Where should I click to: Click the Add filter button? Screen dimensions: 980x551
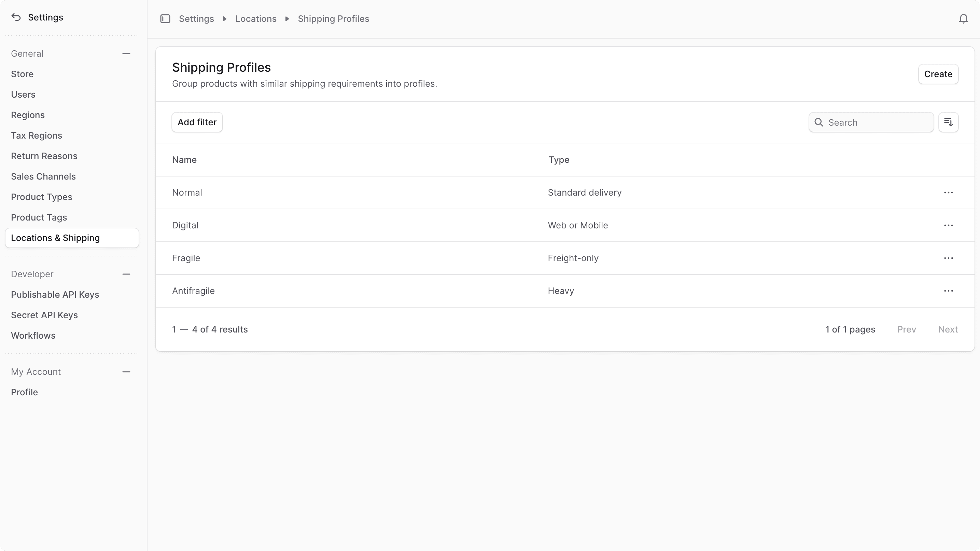point(197,122)
